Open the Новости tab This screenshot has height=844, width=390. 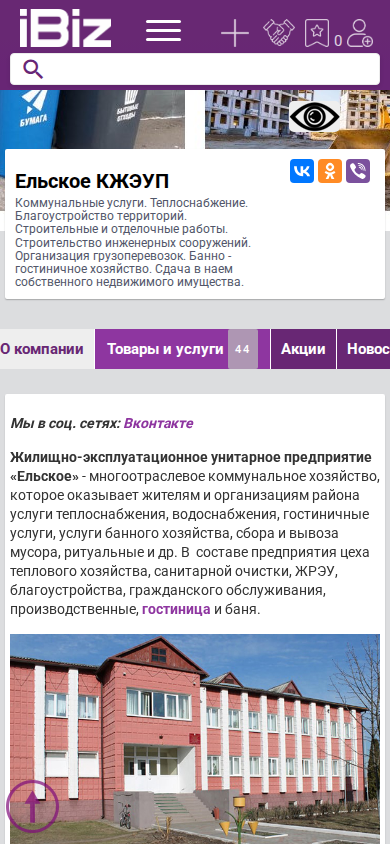coord(364,349)
